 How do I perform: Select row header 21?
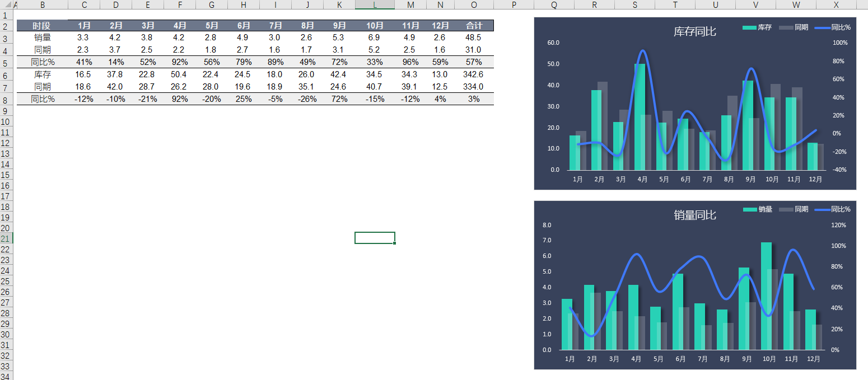(6, 238)
